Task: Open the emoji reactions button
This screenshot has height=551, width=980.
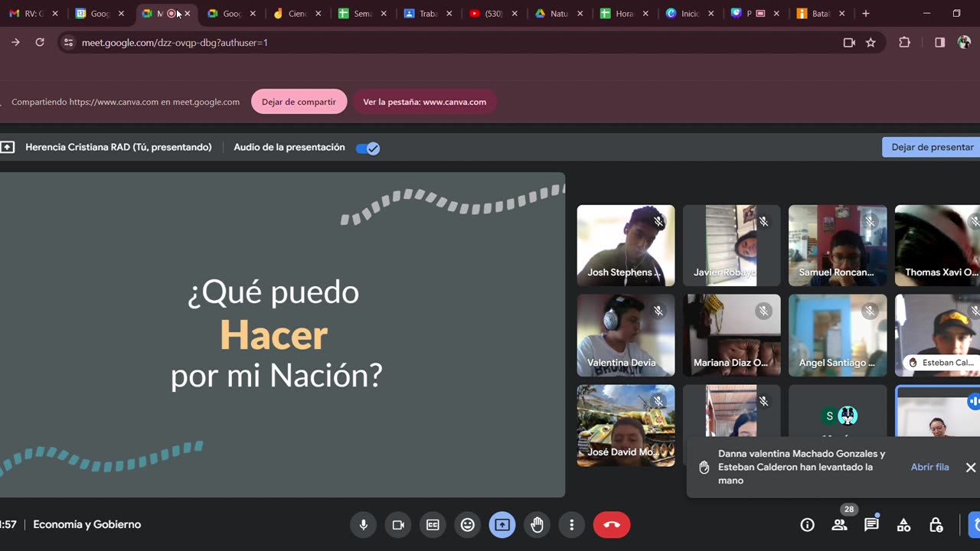Action: pyautogui.click(x=468, y=525)
